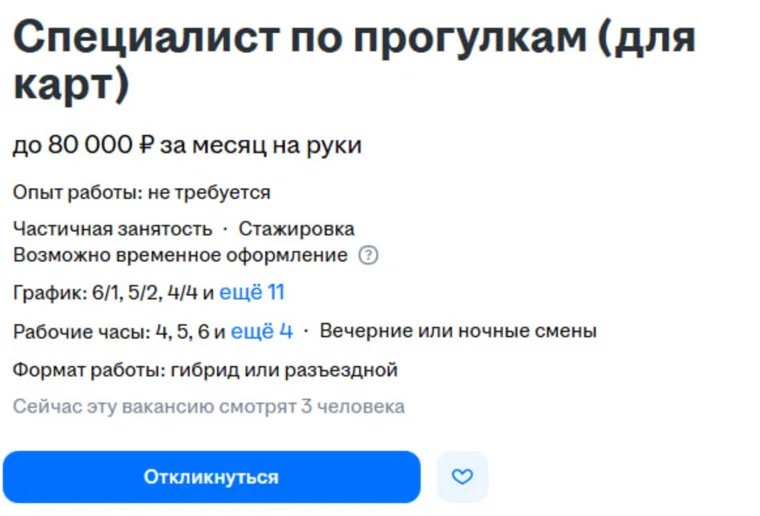Click the "за месяц на руки" text
The height and width of the screenshot is (516, 760).
pos(261,146)
